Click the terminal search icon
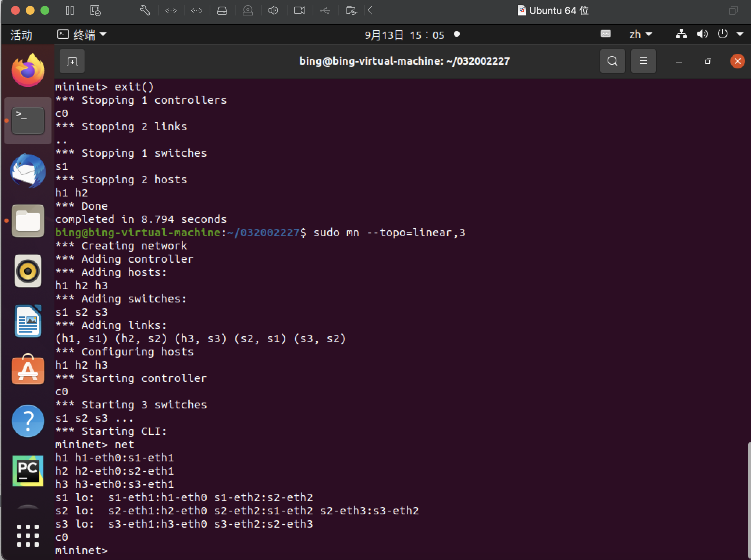 click(x=612, y=61)
